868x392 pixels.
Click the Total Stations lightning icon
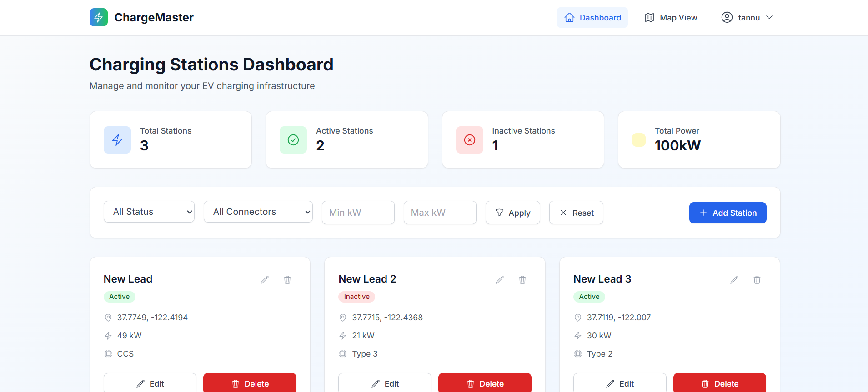pos(117,140)
